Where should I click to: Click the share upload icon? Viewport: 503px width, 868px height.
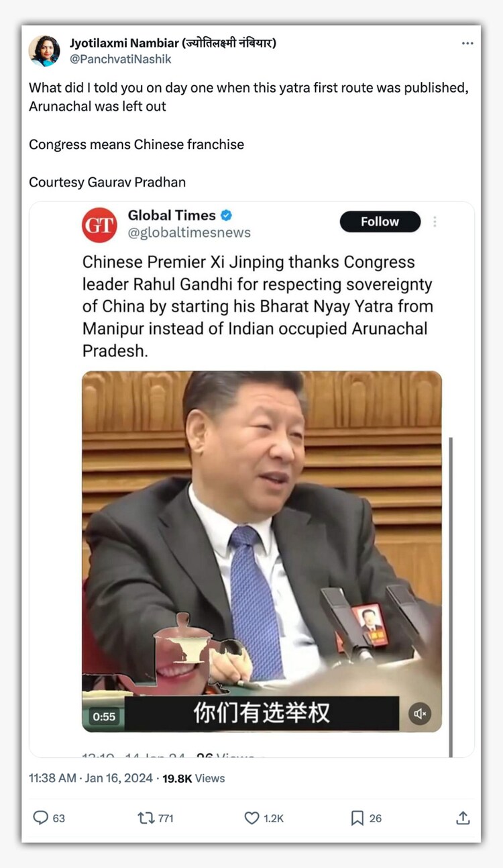tap(463, 818)
